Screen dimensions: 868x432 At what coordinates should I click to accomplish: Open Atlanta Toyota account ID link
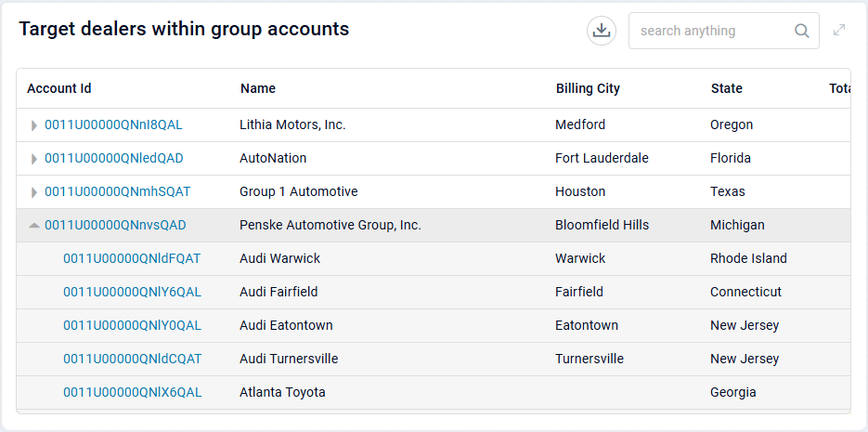(x=132, y=393)
